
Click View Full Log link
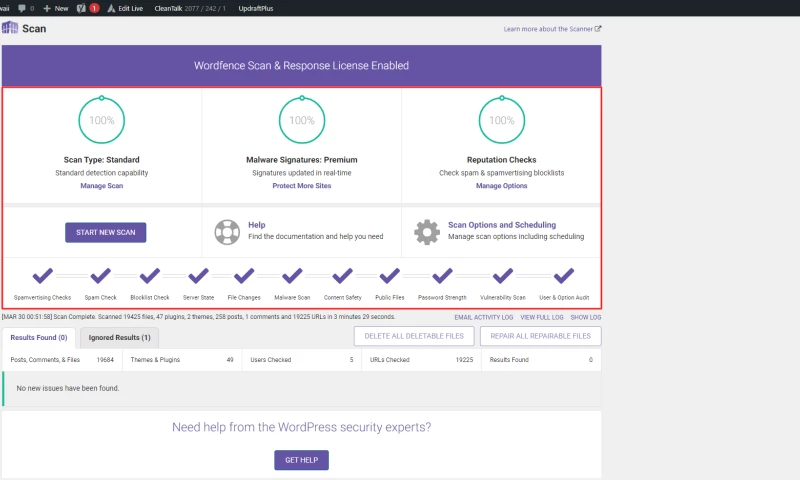542,317
